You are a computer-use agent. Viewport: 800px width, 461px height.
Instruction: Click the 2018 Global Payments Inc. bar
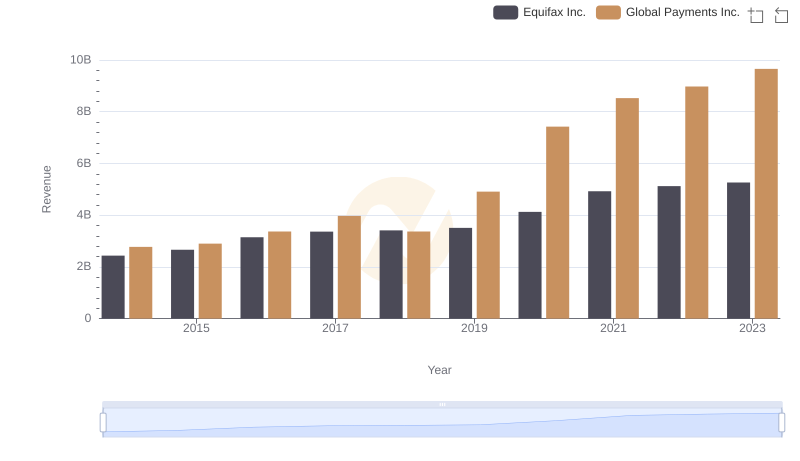click(418, 275)
